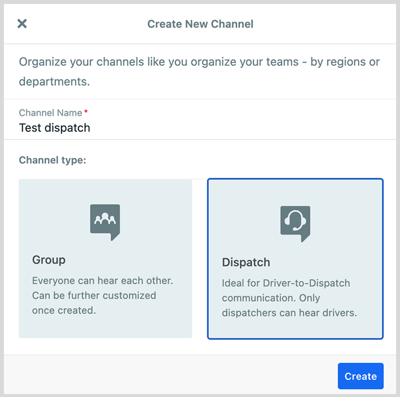Click the 'Group' card heading
Viewport: 400px width, 397px height.
coord(49,260)
